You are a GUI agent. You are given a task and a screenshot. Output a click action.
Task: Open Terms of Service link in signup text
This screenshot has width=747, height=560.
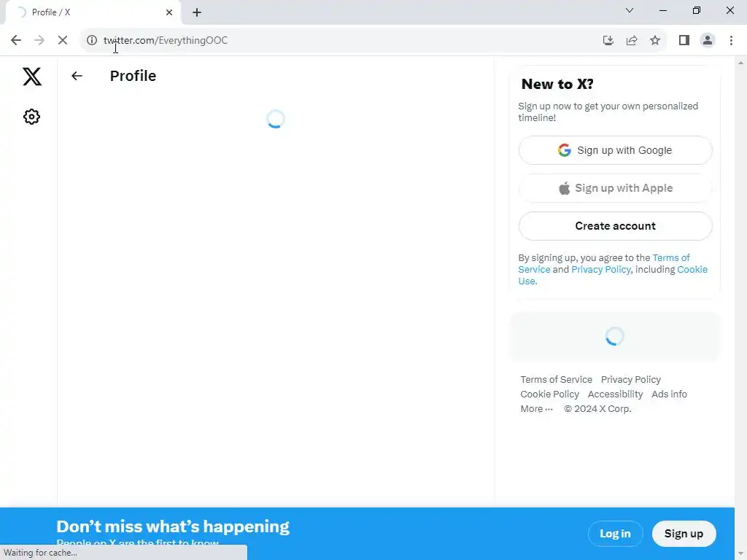point(671,257)
